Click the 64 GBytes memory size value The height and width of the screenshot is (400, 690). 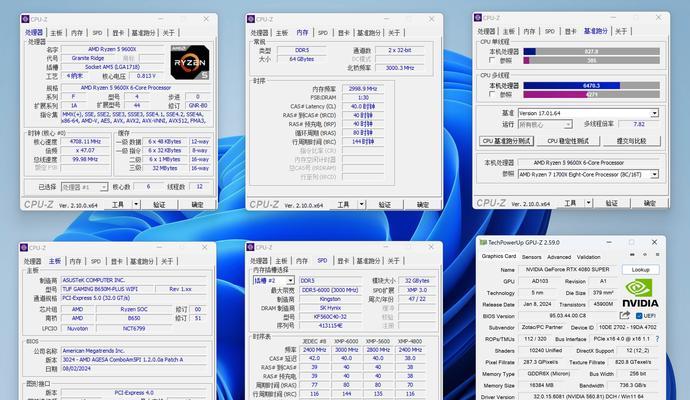(302, 59)
